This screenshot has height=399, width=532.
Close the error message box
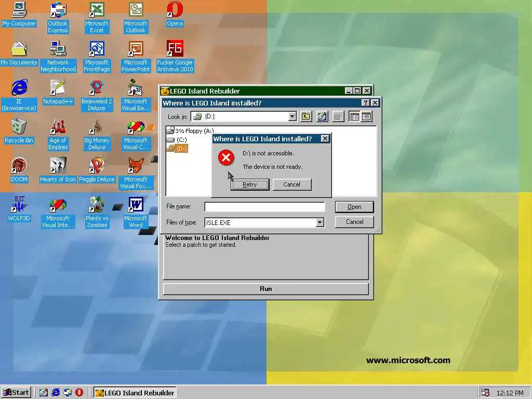click(325, 138)
